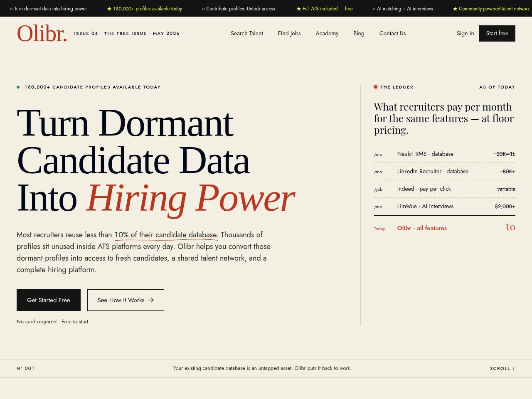Open the Search Talent menu item
Screen dimensions: 532x399
(x=247, y=33)
